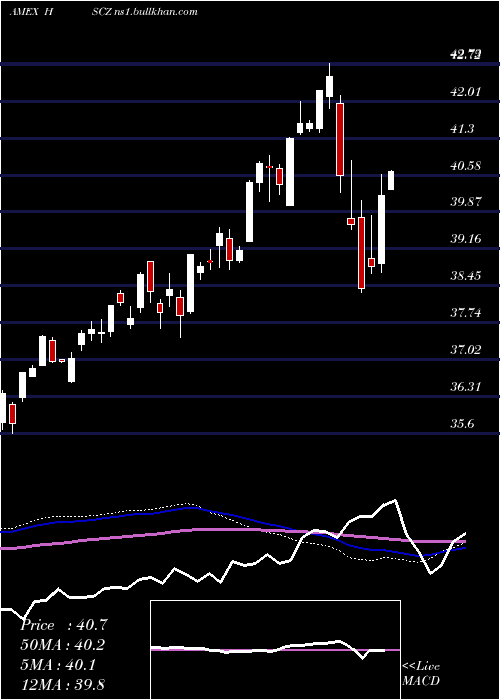Click the 40.58 price axis label

tap(466, 166)
